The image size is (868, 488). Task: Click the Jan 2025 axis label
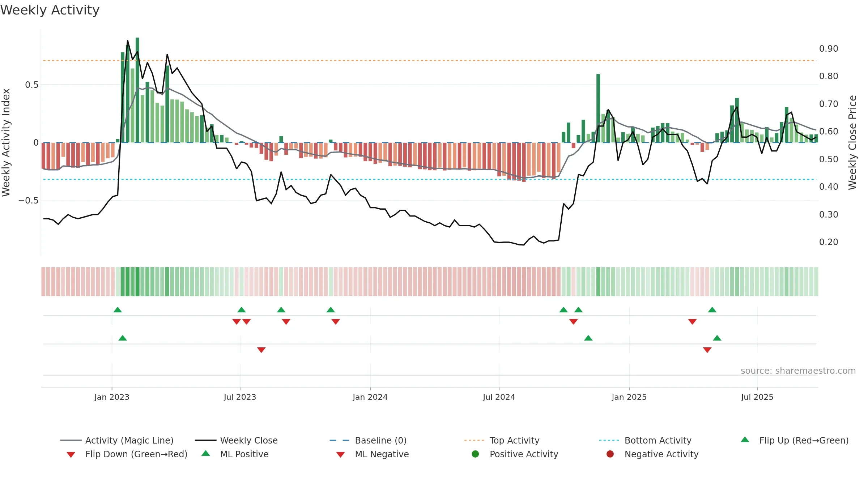[629, 397]
